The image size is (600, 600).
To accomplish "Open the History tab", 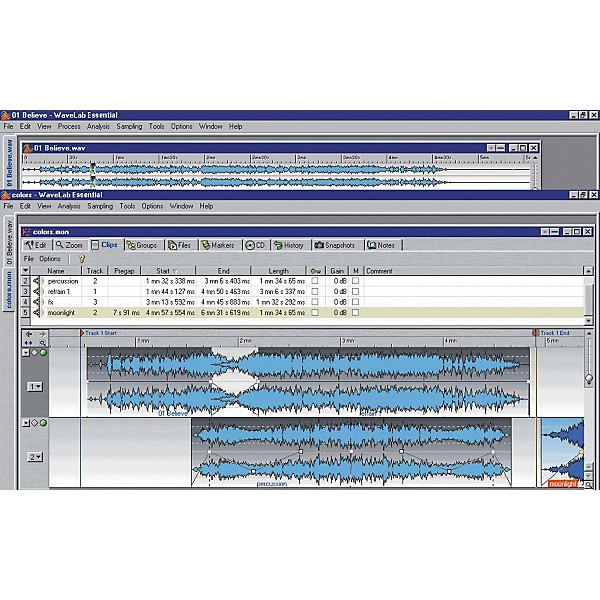I will pyautogui.click(x=289, y=245).
